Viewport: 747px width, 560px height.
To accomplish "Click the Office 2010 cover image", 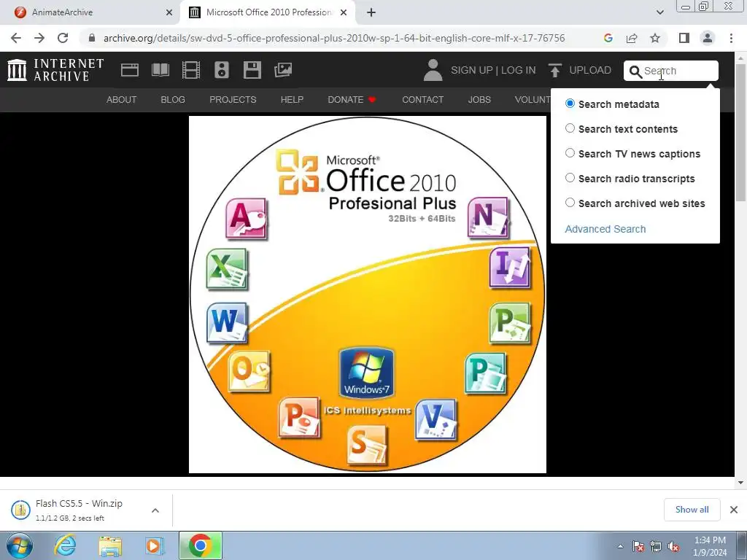I will 368,295.
